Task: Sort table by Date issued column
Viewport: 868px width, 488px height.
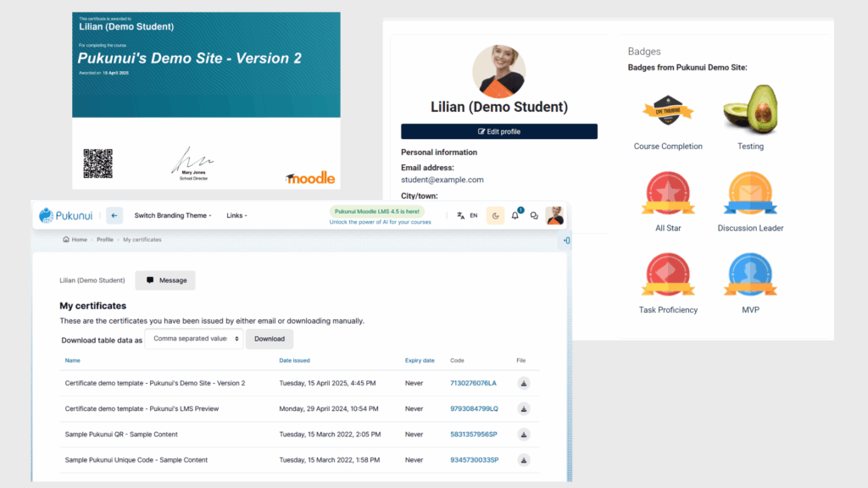Action: (x=294, y=360)
